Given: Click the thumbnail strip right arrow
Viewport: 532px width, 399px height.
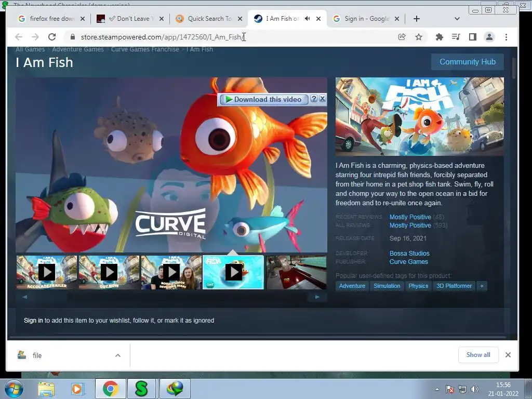Looking at the screenshot, I should [x=317, y=297].
